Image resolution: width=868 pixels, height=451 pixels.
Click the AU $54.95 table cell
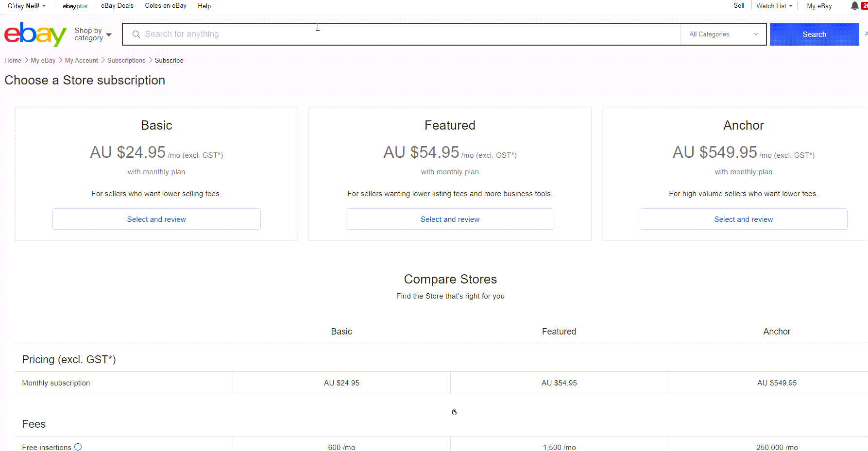[559, 383]
